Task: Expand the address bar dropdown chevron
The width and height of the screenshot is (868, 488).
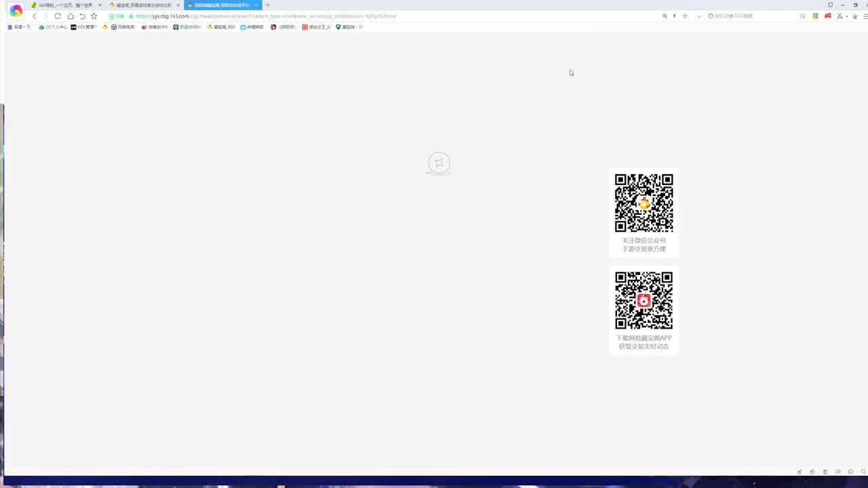Action: [699, 16]
